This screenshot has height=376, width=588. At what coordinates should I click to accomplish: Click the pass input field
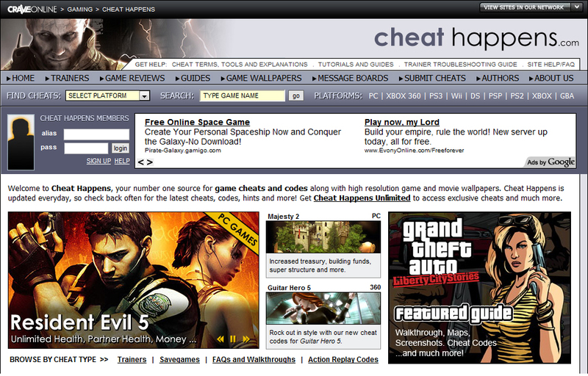coord(86,148)
